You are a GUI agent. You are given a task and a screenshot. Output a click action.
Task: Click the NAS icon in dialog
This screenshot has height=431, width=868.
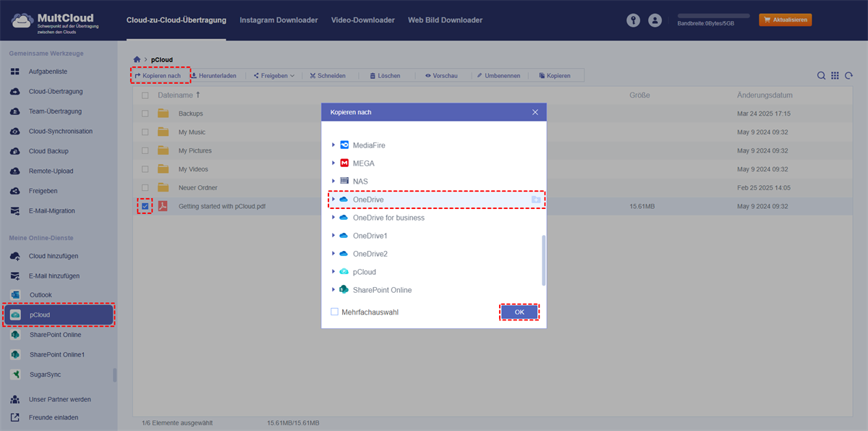coord(344,182)
